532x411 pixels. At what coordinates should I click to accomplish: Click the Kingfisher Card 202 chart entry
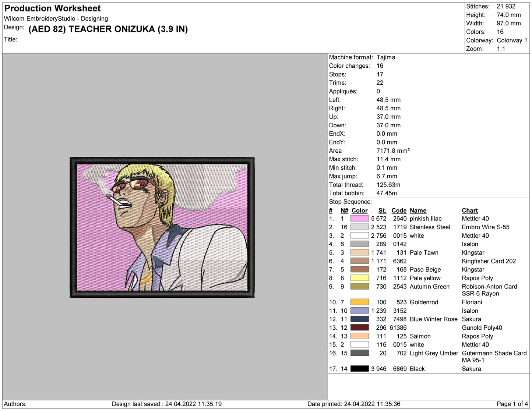[489, 261]
